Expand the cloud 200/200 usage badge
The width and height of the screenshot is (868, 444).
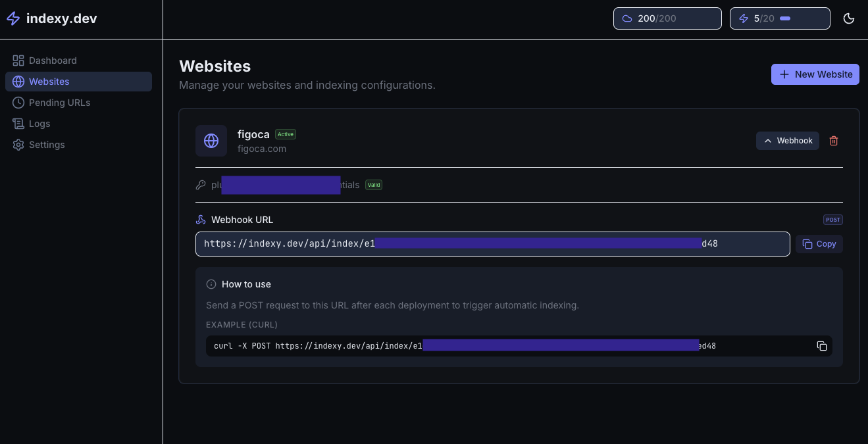pyautogui.click(x=667, y=18)
